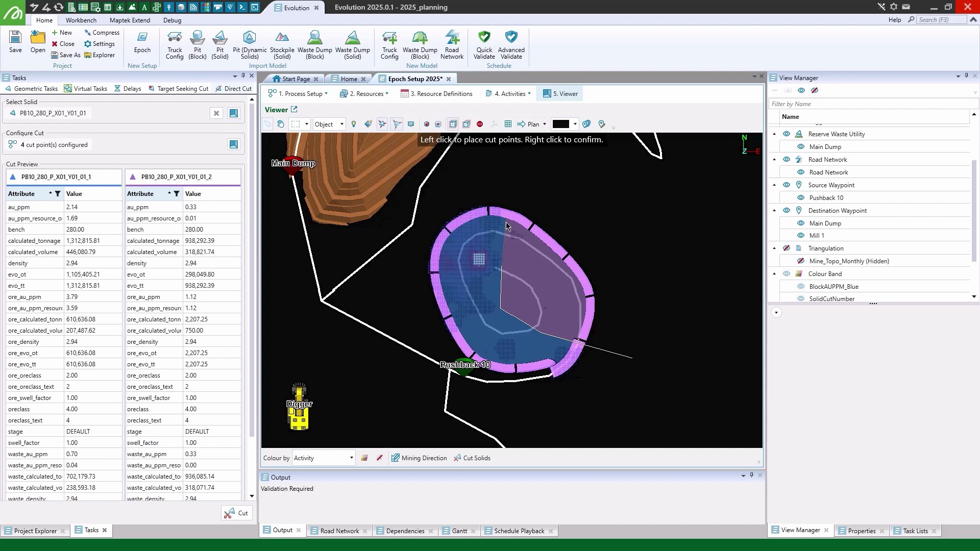Switch to the Project Explorer tab

(x=35, y=531)
